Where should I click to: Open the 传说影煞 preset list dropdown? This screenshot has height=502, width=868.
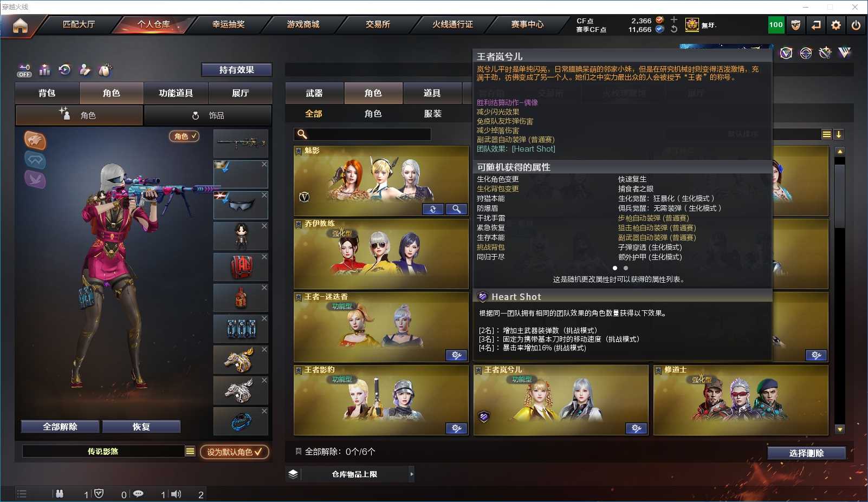pyautogui.click(x=190, y=451)
